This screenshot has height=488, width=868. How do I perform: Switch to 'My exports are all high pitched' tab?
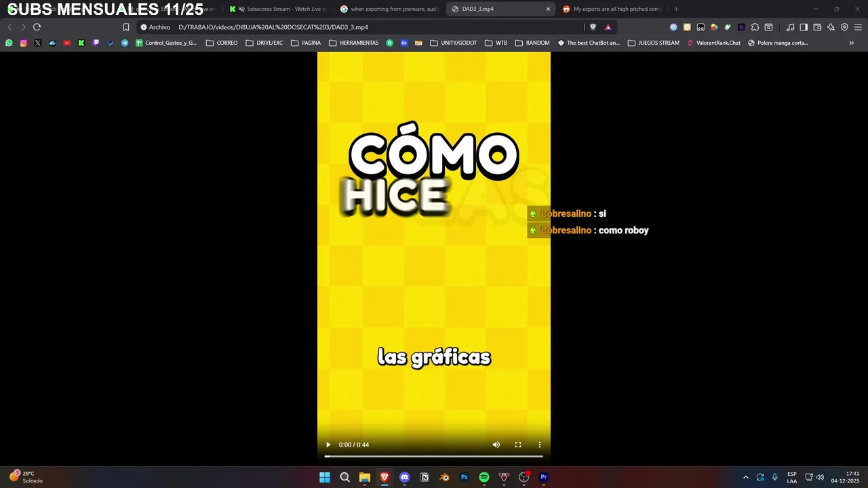pyautogui.click(x=612, y=9)
